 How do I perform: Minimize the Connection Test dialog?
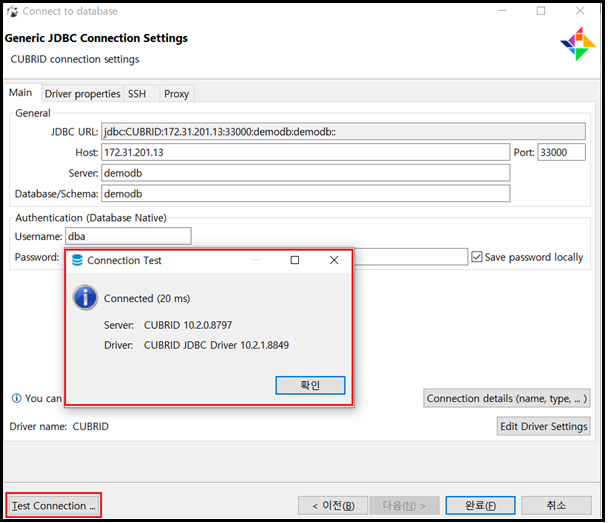coord(256,260)
